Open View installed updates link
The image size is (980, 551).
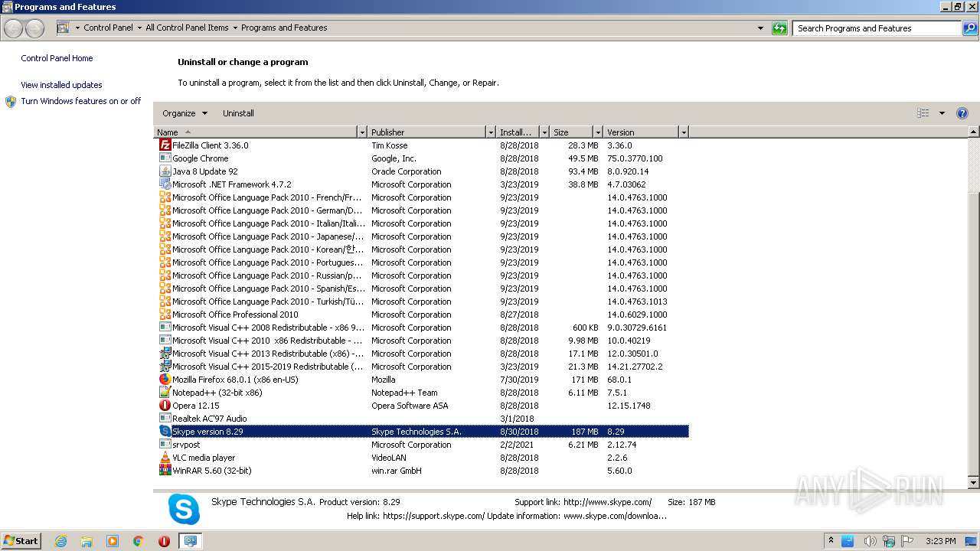[61, 85]
